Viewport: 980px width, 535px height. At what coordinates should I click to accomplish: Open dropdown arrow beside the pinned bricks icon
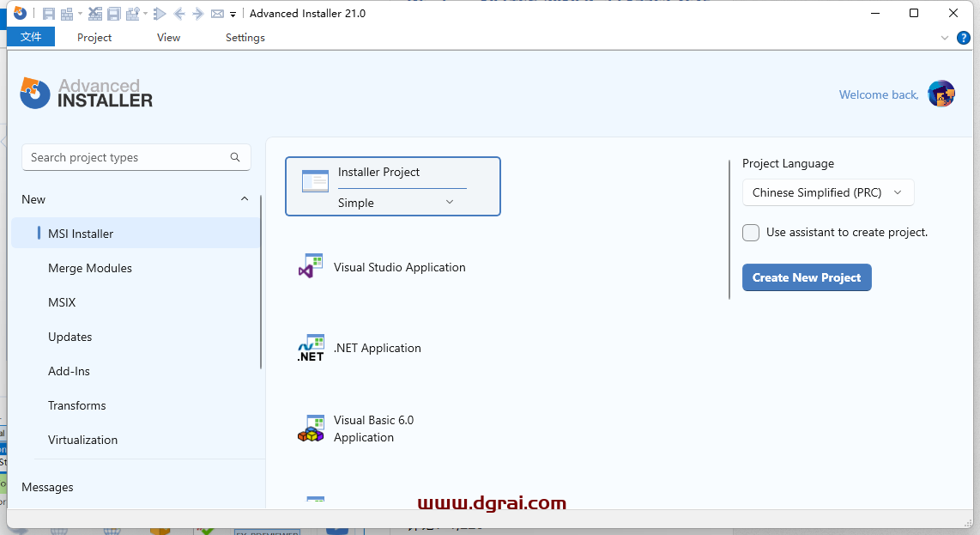coord(145,14)
